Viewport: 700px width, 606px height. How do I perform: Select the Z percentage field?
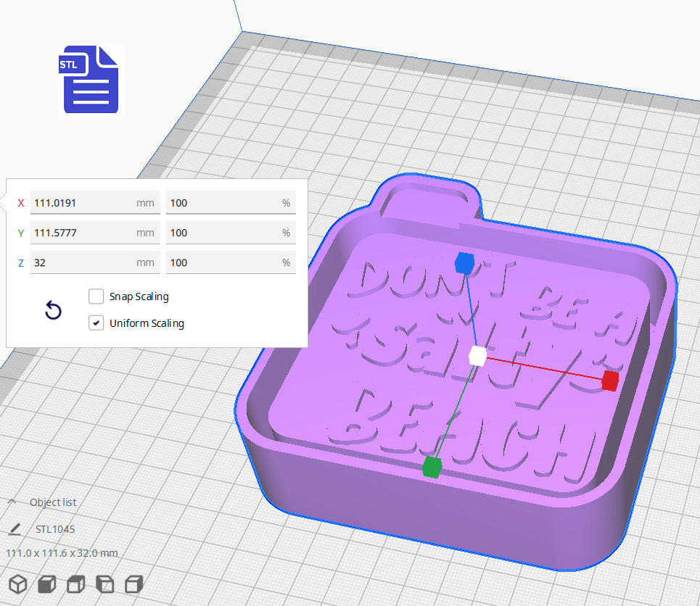pyautogui.click(x=230, y=262)
